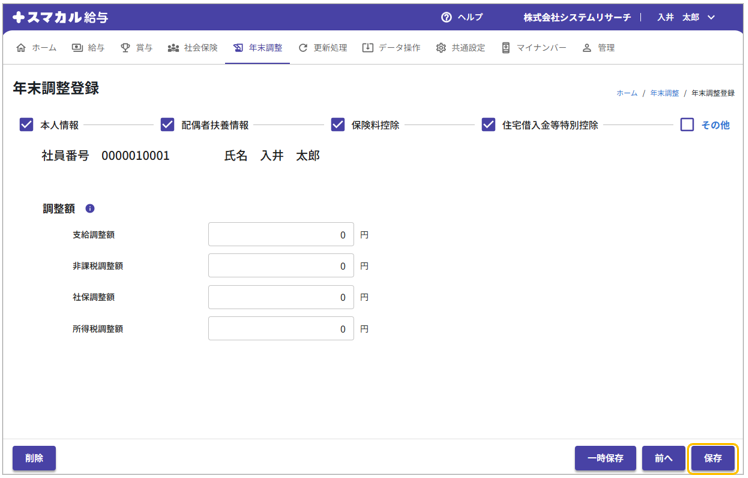Image resolution: width=748 pixels, height=478 pixels.
Task: Go to the 賞与 trophy tab
Action: [137, 48]
